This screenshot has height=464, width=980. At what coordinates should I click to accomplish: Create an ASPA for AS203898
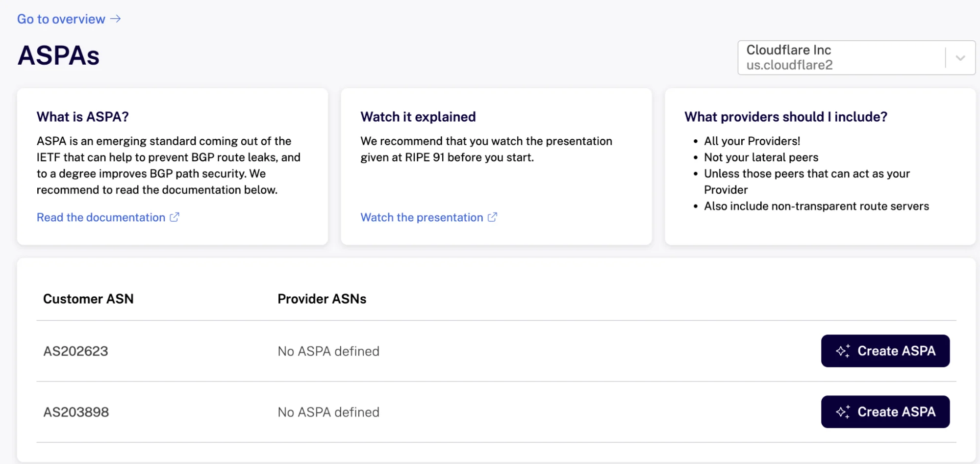(885, 412)
